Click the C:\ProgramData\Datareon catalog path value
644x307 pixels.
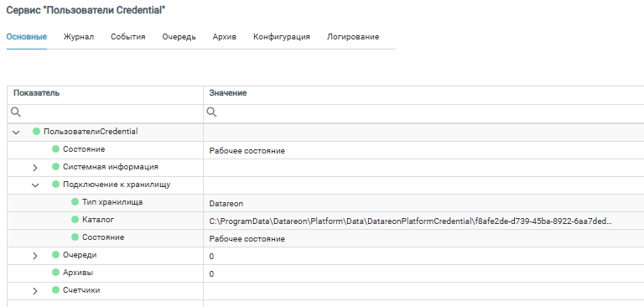pos(410,221)
